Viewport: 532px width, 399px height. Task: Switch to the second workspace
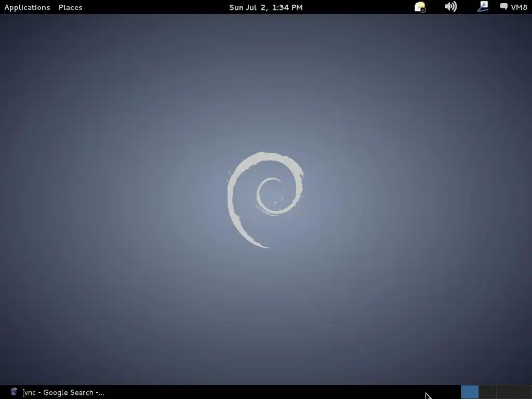487,392
